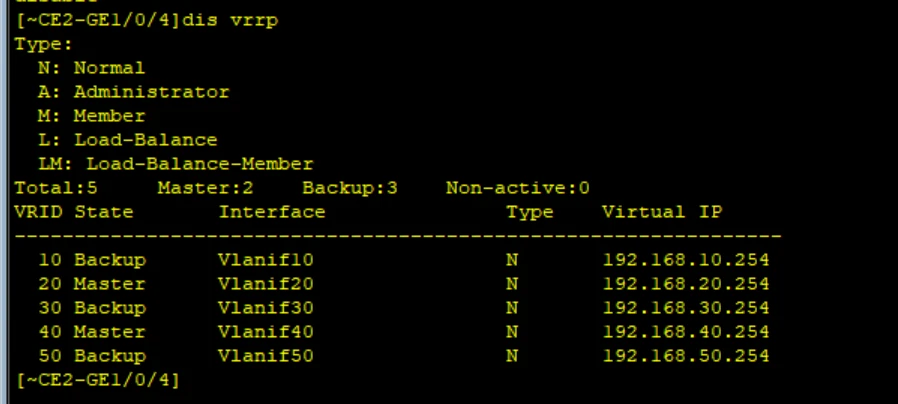898x404 pixels.
Task: Click the 'Interface' column header
Action: tap(272, 212)
